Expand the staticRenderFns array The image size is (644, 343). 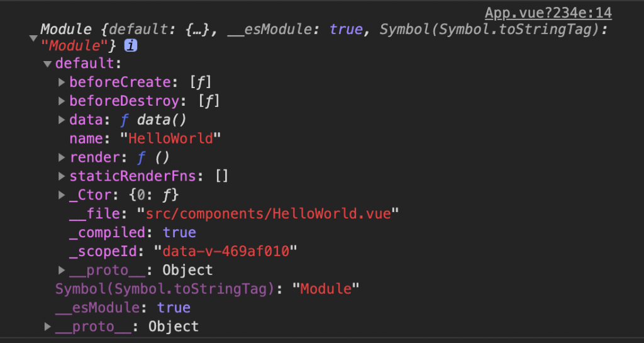pos(62,176)
